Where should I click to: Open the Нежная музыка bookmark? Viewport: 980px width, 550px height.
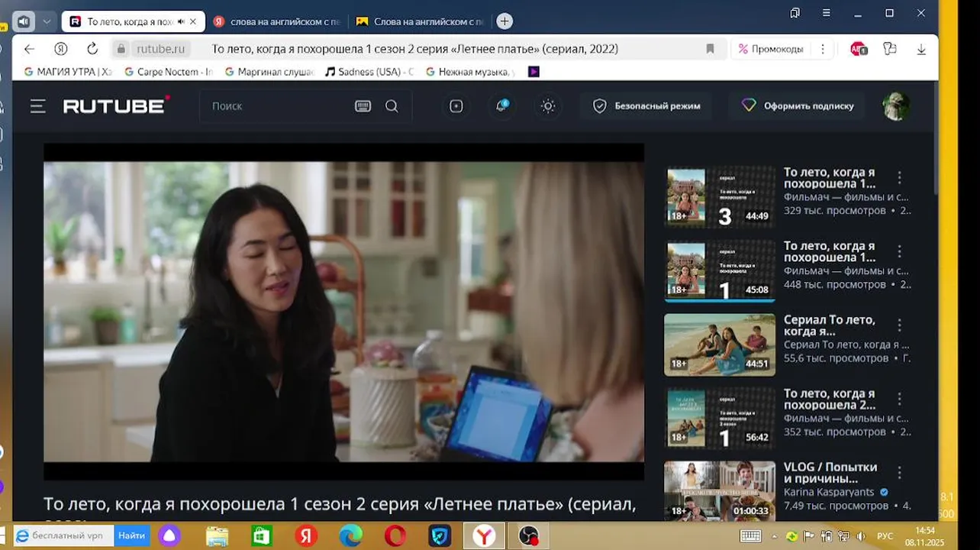click(470, 71)
